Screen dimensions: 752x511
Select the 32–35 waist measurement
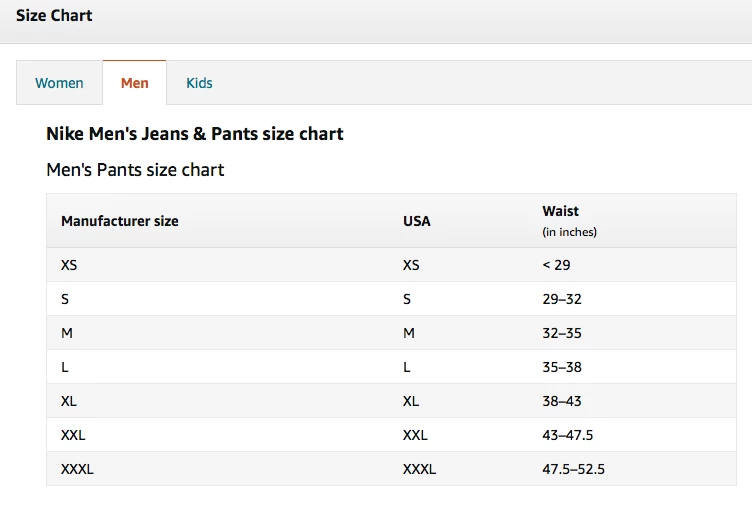point(562,333)
